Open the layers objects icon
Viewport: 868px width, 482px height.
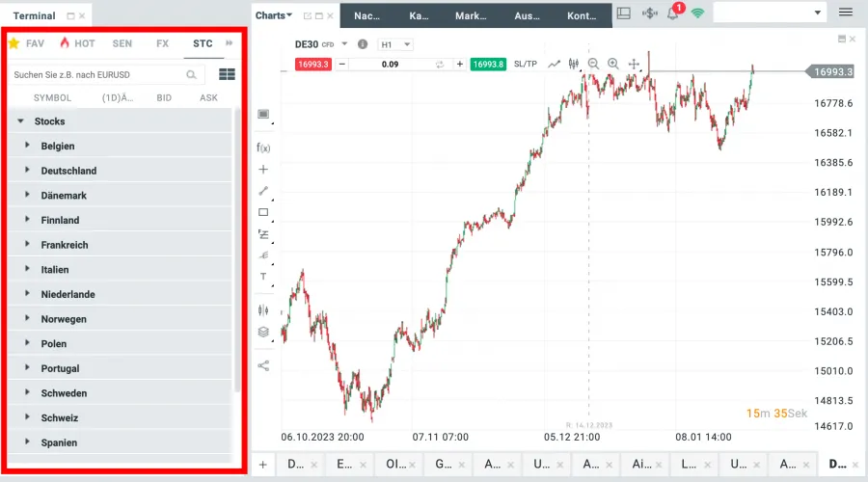[263, 332]
